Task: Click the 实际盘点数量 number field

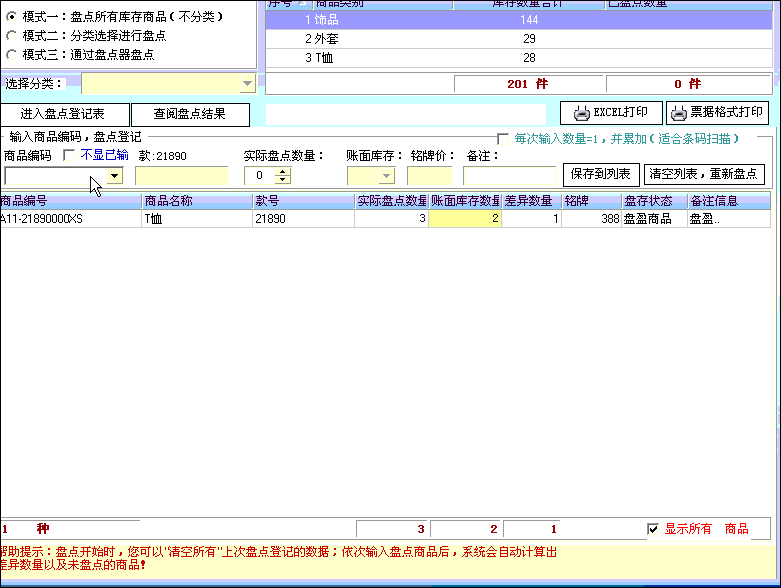Action: [x=260, y=175]
